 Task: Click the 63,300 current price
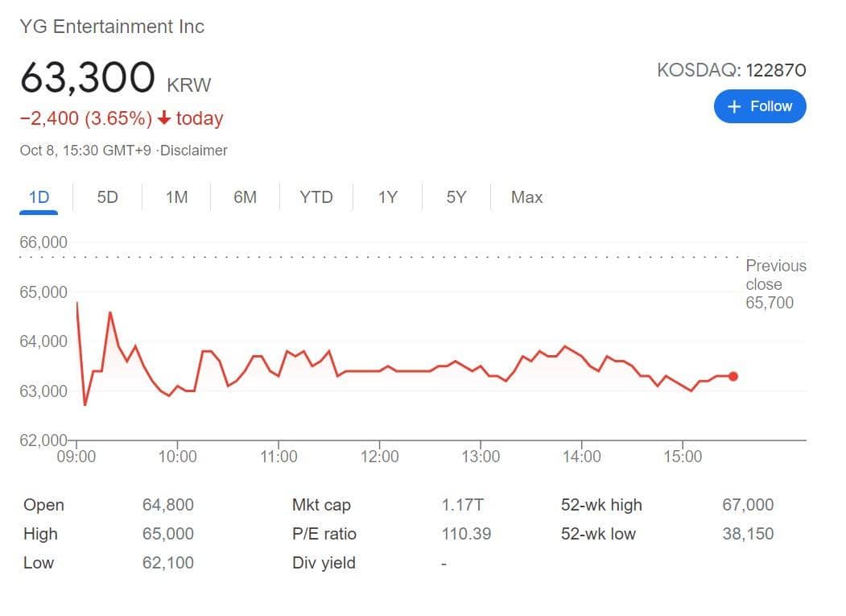[x=87, y=78]
